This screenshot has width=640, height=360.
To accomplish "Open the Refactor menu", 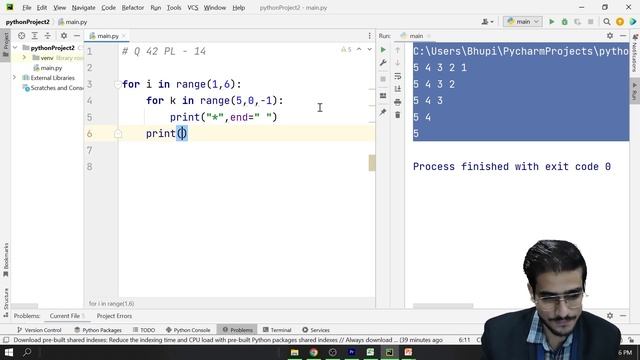I will (x=133, y=7).
